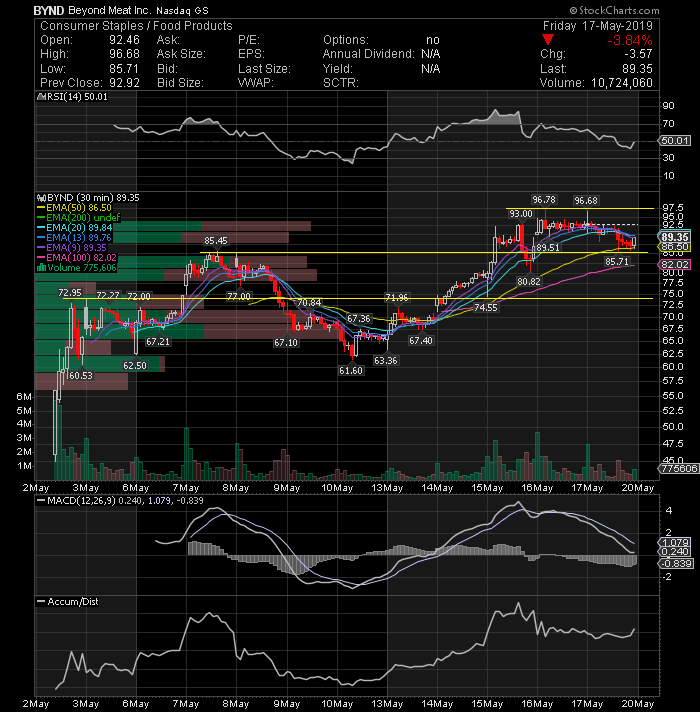700x712 pixels.
Task: Click the Open value 92.46
Action: [124, 40]
